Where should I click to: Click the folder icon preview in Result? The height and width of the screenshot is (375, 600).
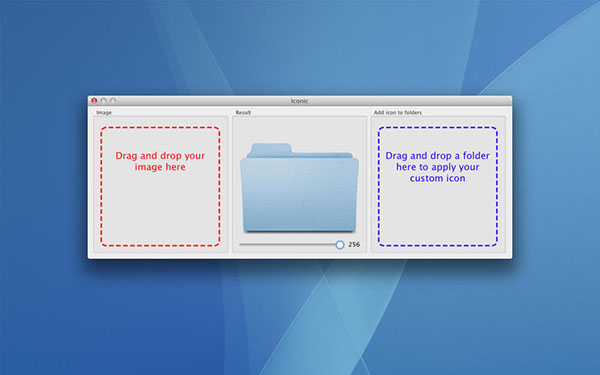(300, 188)
